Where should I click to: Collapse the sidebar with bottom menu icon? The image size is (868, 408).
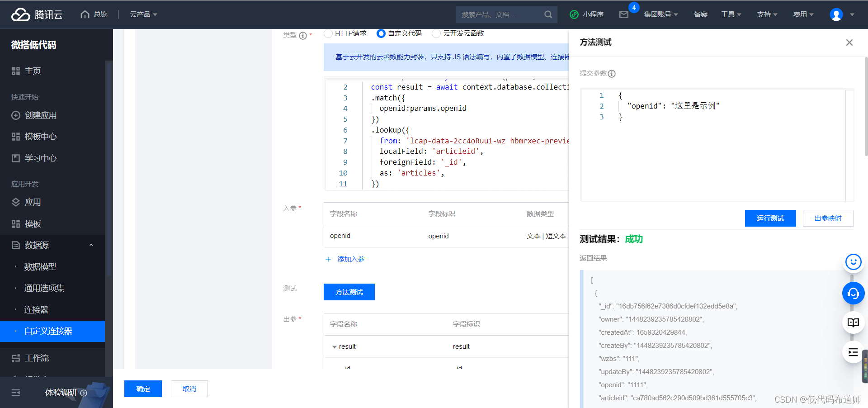pos(16,393)
